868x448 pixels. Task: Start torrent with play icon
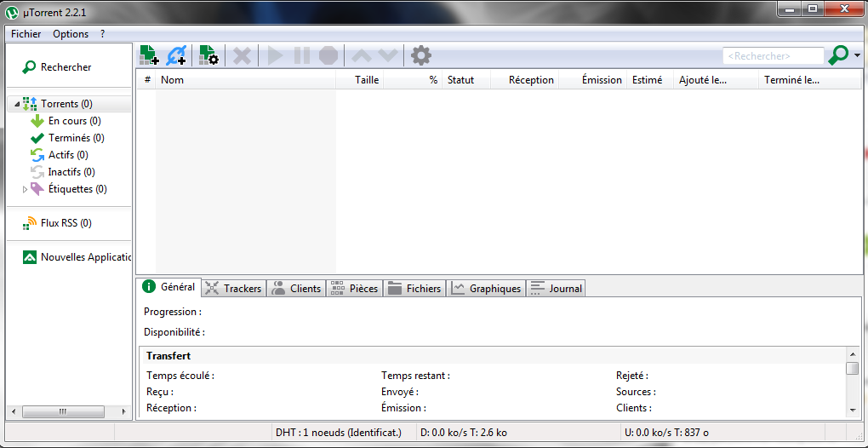point(275,55)
